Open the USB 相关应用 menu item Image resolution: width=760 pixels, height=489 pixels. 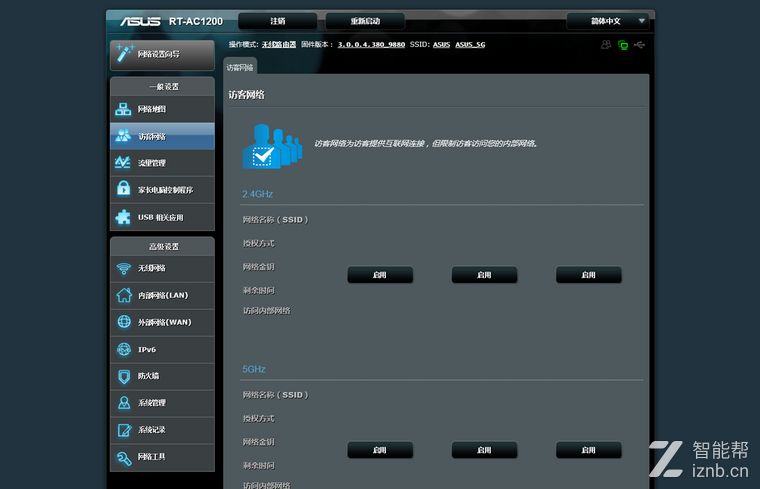click(x=162, y=217)
